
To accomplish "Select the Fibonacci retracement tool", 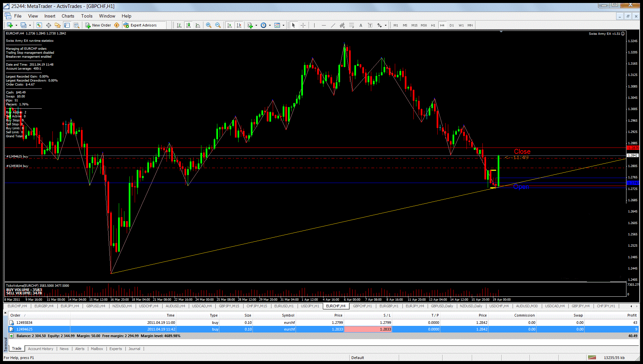I will click(352, 25).
